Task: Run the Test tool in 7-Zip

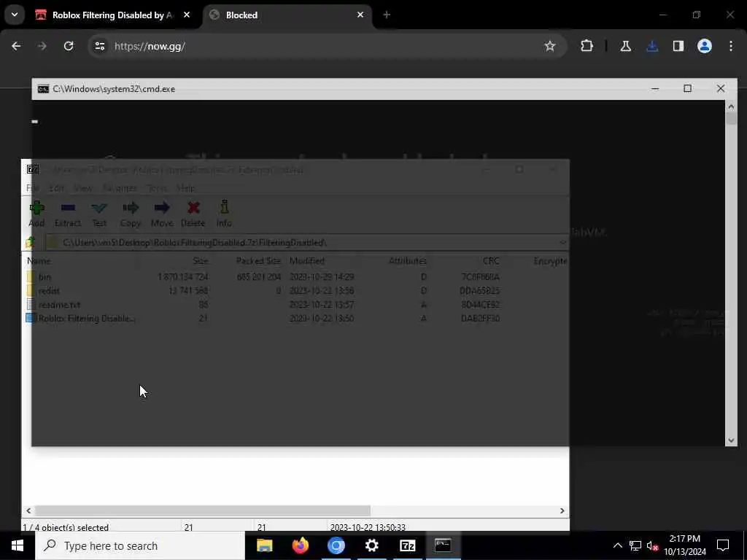Action: (x=99, y=214)
